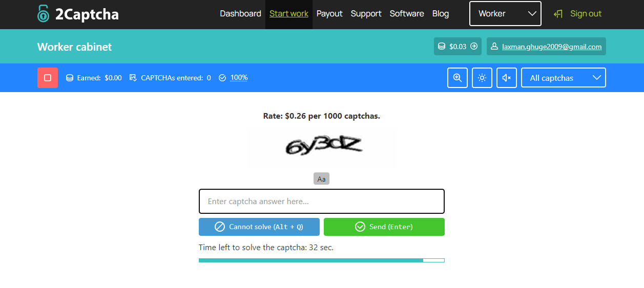Click the sign out door icon
The width and height of the screenshot is (644, 288).
click(x=558, y=14)
